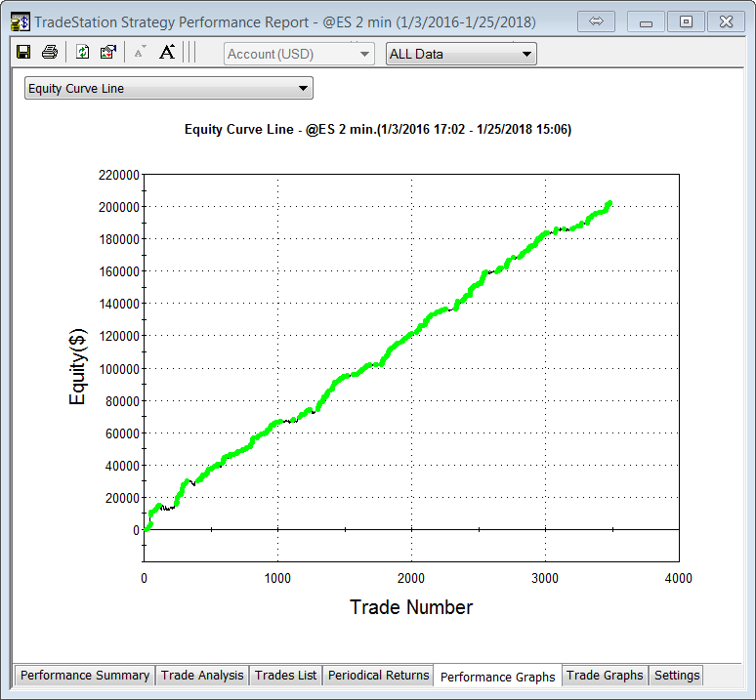Switch to the Performance Summary tab
This screenshot has width=756, height=700.
[85, 675]
